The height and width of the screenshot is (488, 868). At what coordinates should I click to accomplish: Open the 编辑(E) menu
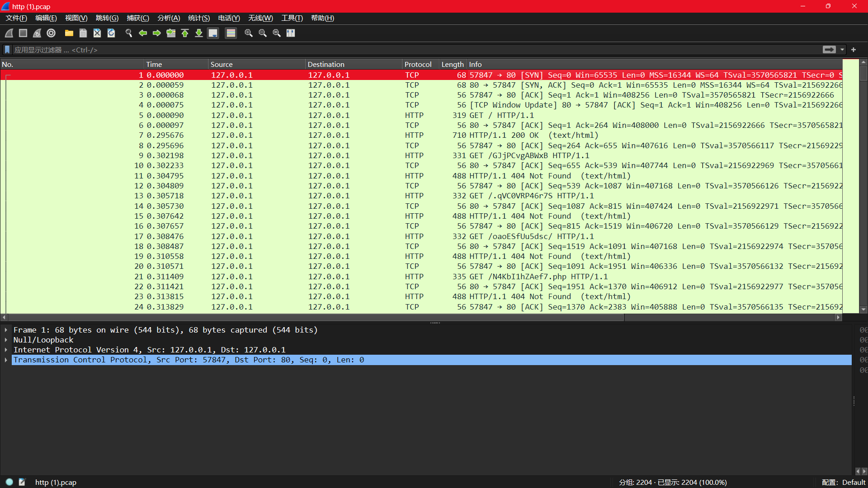point(46,18)
